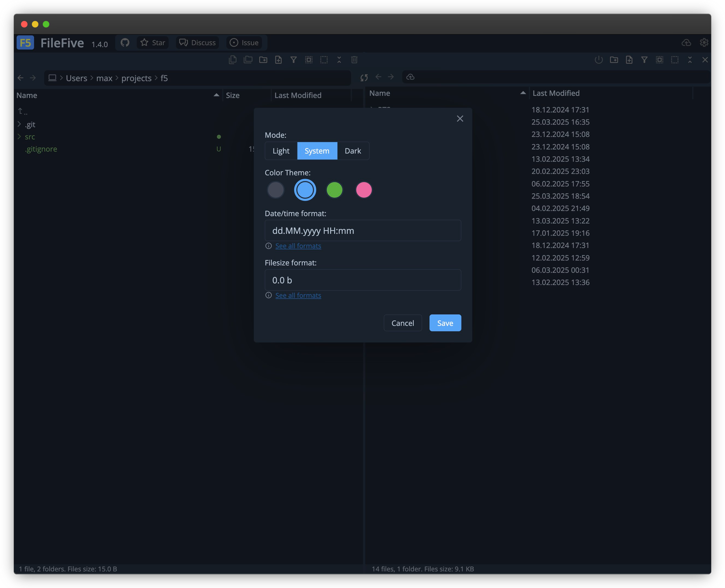The image size is (725, 588).
Task: Sort left panel by Name column arrow
Action: [x=216, y=95]
